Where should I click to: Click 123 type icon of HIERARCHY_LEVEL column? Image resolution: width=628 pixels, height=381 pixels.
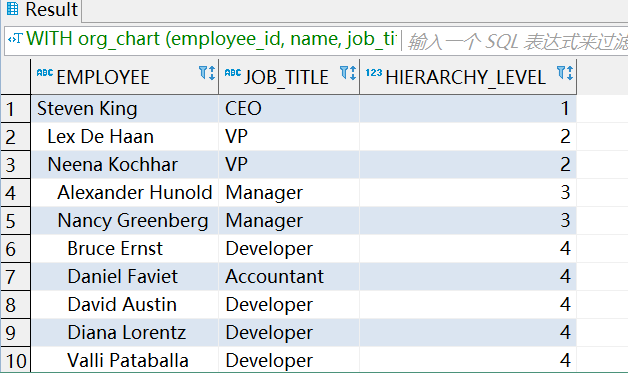pos(374,73)
